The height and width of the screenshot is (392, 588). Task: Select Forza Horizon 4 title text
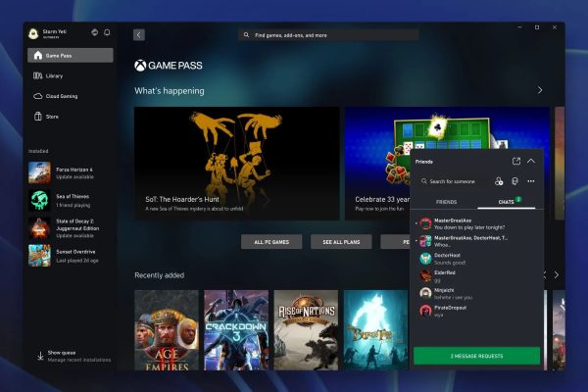(x=74, y=170)
